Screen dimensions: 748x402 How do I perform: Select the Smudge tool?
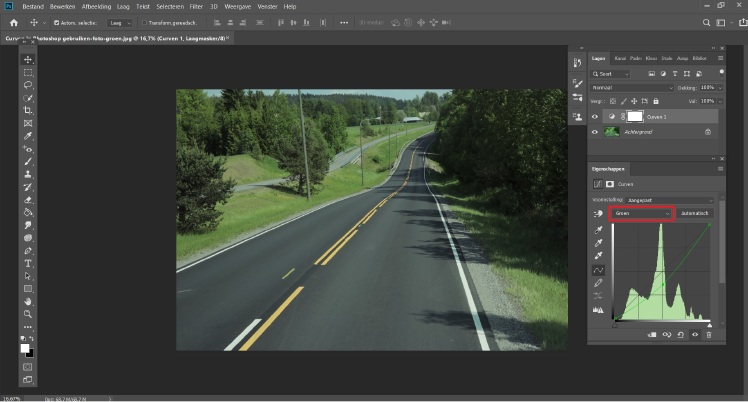(28, 225)
